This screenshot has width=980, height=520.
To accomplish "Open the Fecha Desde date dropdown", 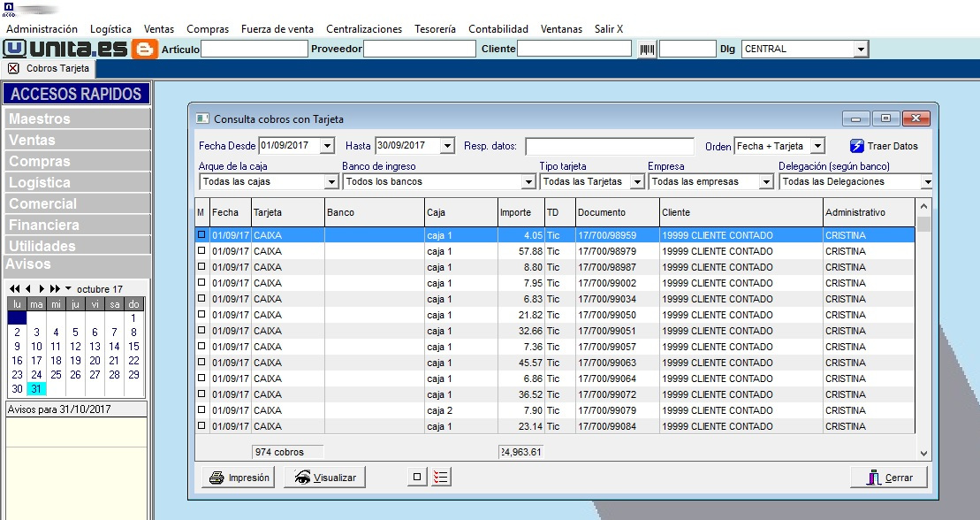I will click(x=327, y=146).
